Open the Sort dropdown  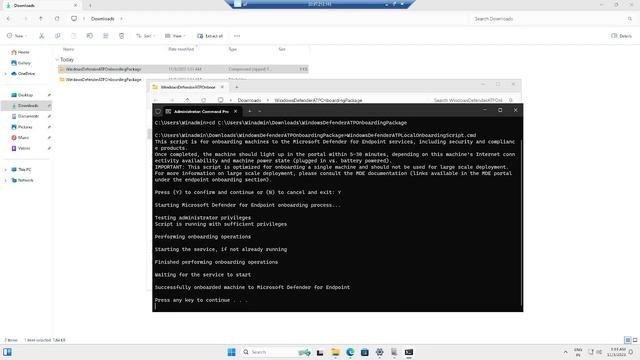[x=145, y=36]
